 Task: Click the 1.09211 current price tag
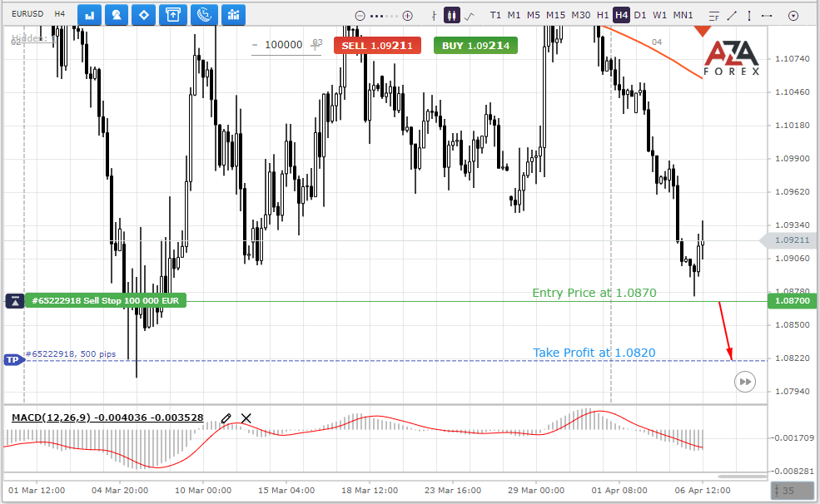click(790, 240)
